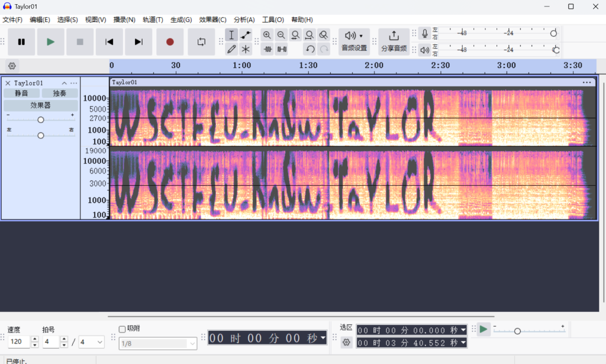606x364 pixels.
Task: Click the speaker playback meter icon
Action: (425, 50)
